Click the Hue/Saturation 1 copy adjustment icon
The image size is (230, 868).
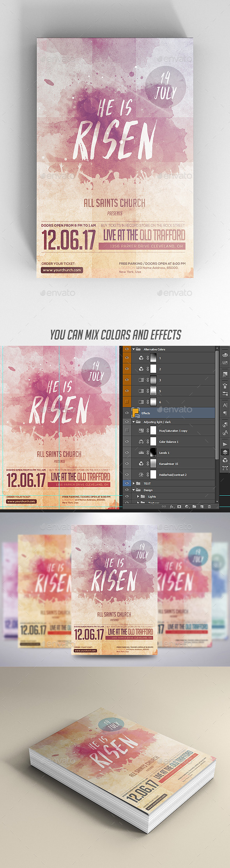[141, 431]
